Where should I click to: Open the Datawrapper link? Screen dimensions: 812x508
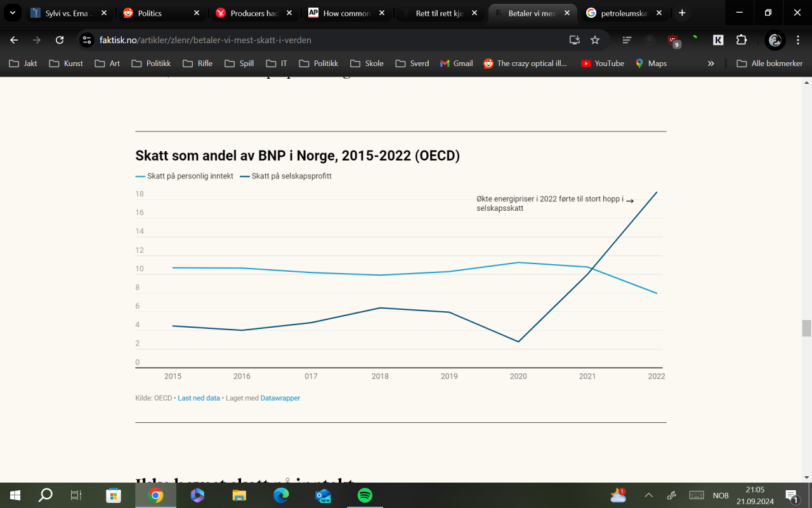(x=280, y=398)
